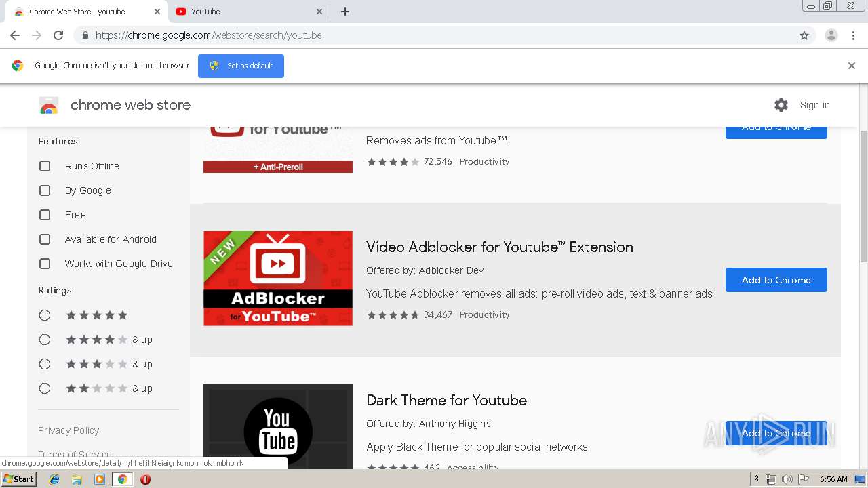Click Offered by: Anthony Higgins text
This screenshot has width=868, height=488.
click(429, 424)
